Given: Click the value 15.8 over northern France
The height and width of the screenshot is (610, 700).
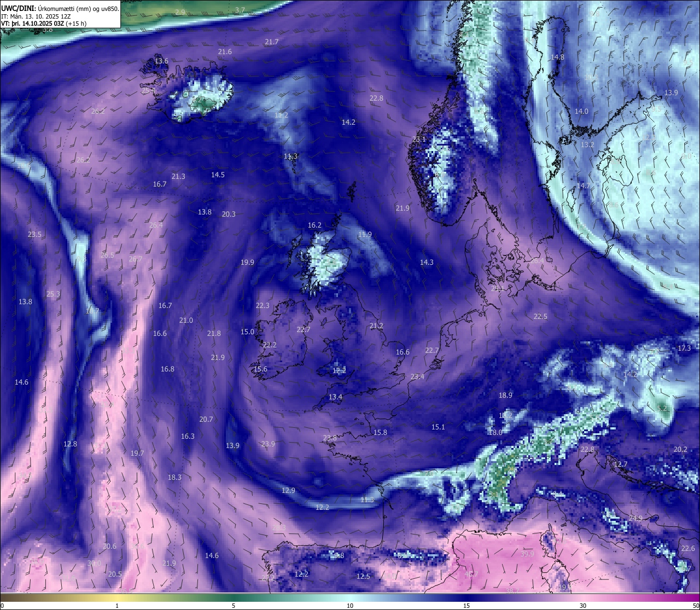Looking at the screenshot, I should 380,432.
